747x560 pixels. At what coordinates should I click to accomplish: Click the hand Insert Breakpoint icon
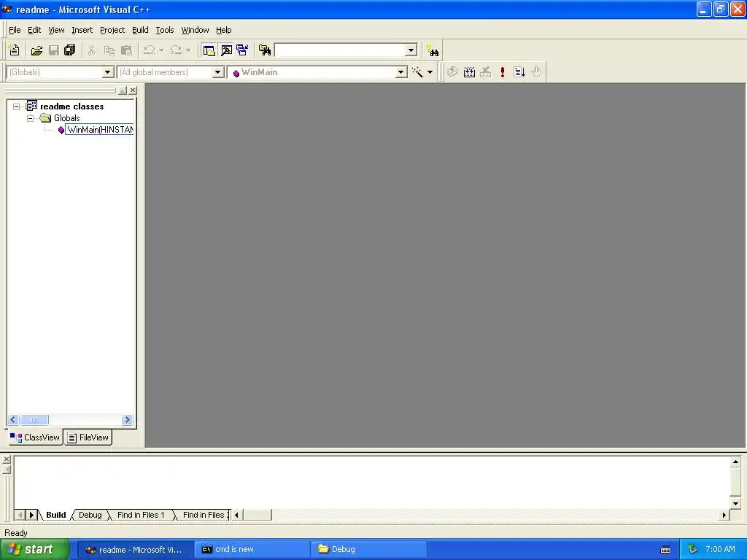(536, 72)
